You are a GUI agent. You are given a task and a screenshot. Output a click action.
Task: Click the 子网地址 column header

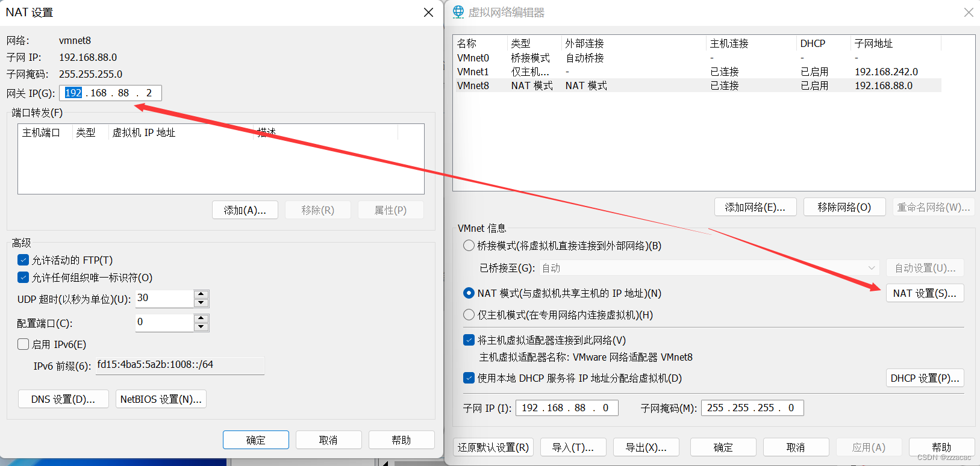click(x=896, y=43)
